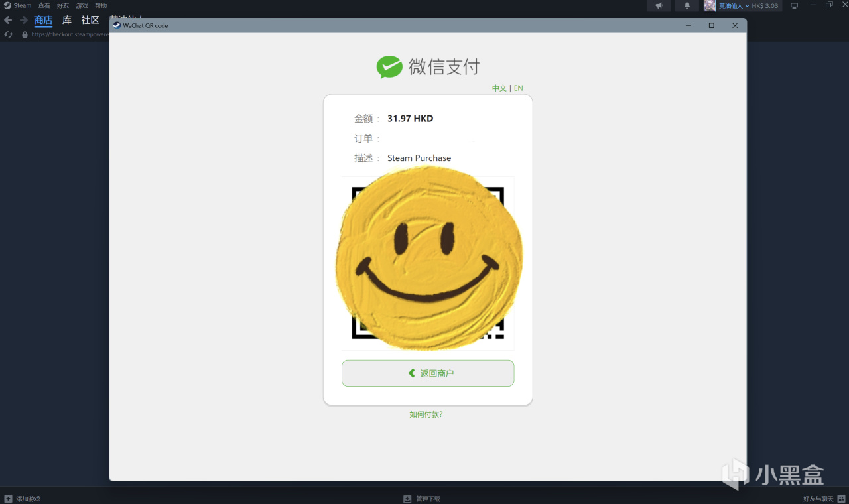Click the 添加游戏 label
This screenshot has width=849, height=504.
[28, 499]
